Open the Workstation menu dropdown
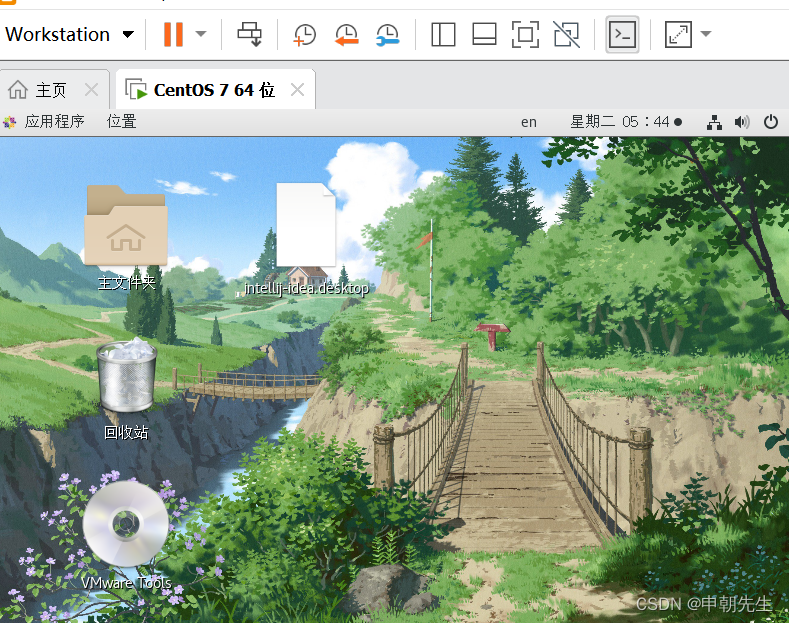The image size is (789, 623). click(69, 34)
